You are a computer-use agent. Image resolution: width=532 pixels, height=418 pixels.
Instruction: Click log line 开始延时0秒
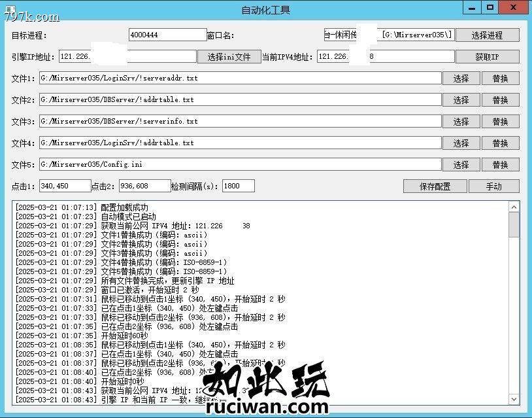click(80, 381)
